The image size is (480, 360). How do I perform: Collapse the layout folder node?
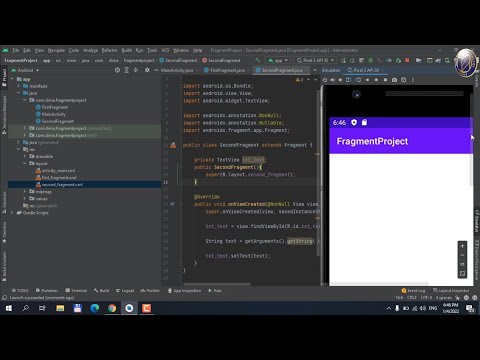coord(25,163)
